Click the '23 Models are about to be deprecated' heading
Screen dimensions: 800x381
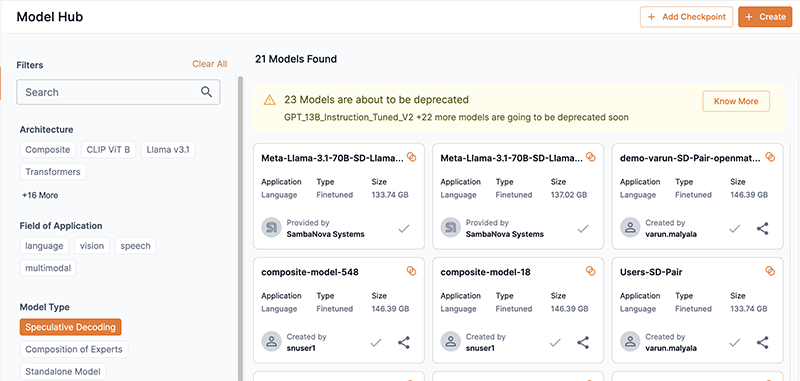coord(376,99)
